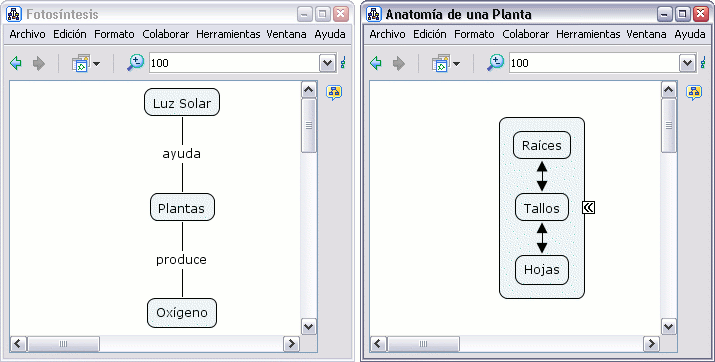Click the zoom magnifier icon in Fotosíntesis

click(135, 62)
